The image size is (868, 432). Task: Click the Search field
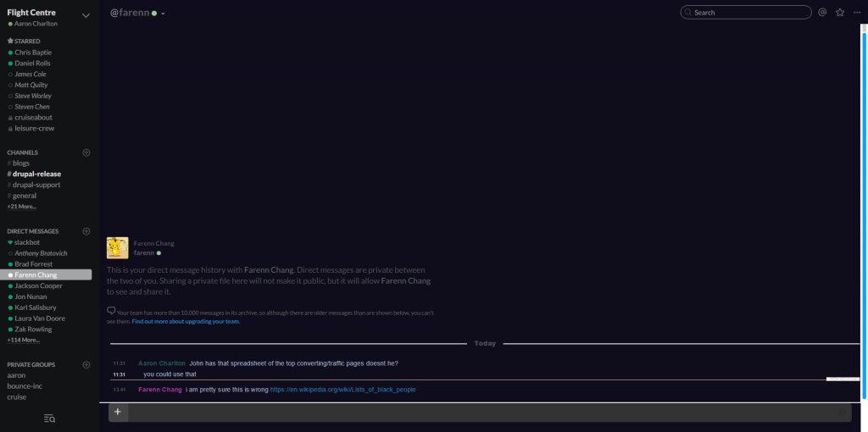(x=746, y=12)
